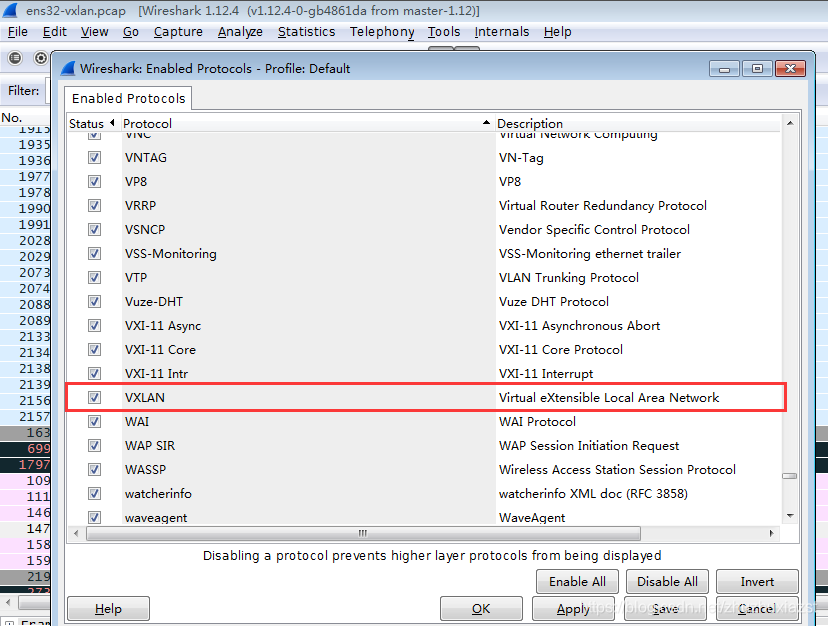This screenshot has width=828, height=626.
Task: Open the Go menu
Action: (x=131, y=32)
